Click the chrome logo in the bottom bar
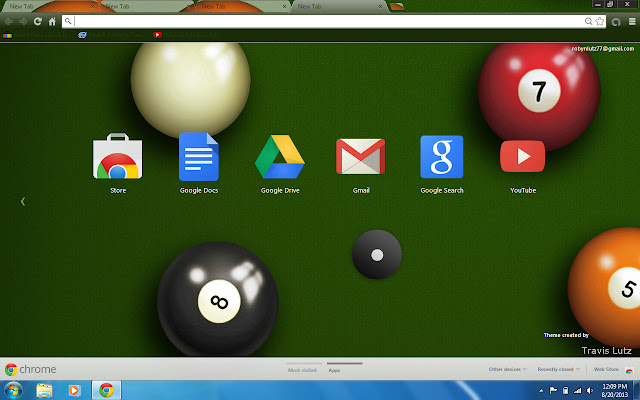This screenshot has width=640, height=400. tap(30, 369)
